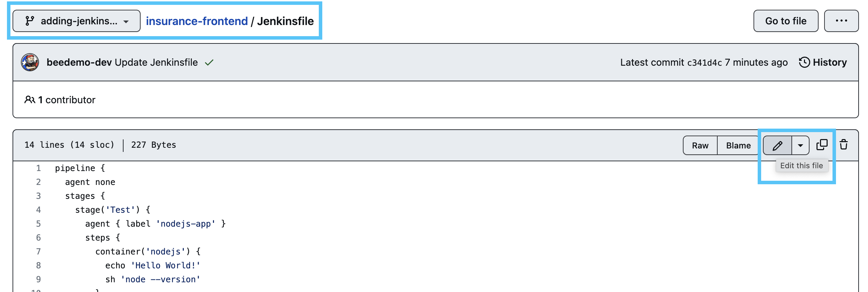Select the Edit this file pencil icon
Screen dimensions: 868x292
coord(777,145)
